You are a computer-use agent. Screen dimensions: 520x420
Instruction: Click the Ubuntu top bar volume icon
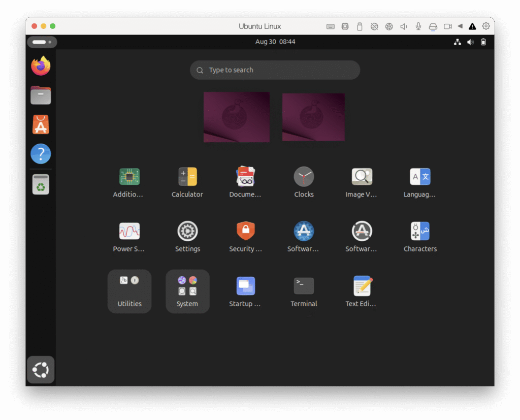click(471, 42)
